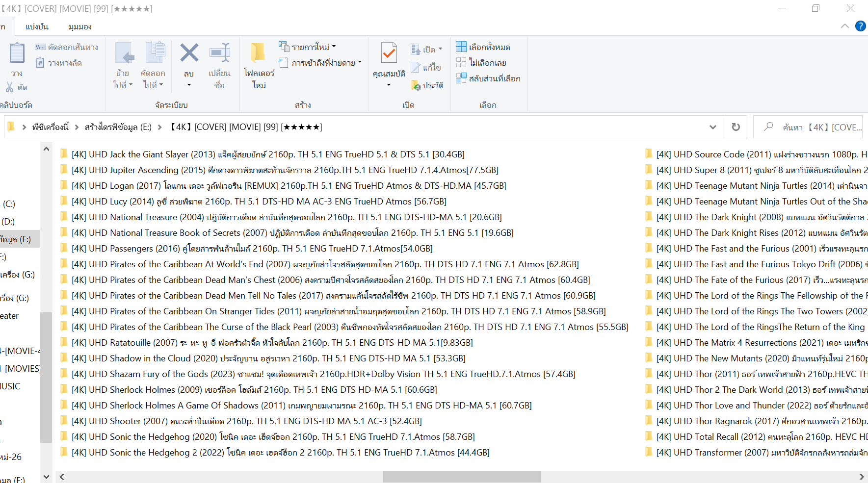Click This PC in the address breadcrumb
The height and width of the screenshot is (483, 868).
[51, 127]
